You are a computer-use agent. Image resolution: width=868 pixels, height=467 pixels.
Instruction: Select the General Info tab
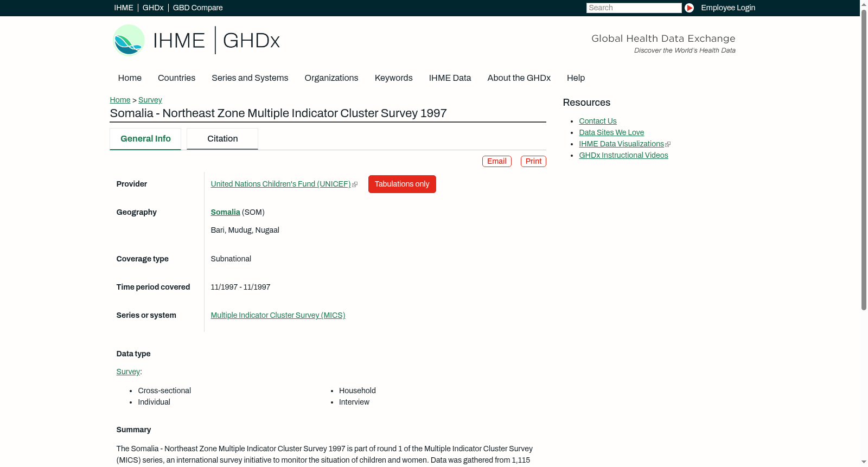click(x=145, y=139)
